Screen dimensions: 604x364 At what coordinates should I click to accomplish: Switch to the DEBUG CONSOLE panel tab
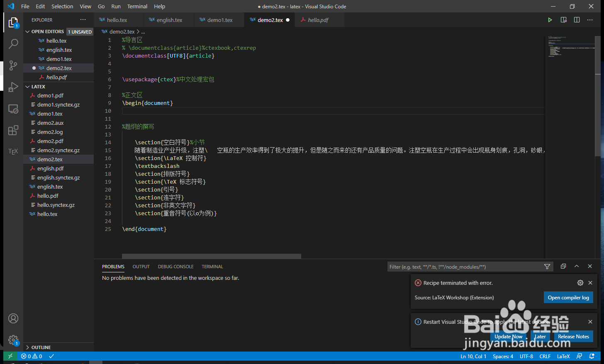coord(175,267)
